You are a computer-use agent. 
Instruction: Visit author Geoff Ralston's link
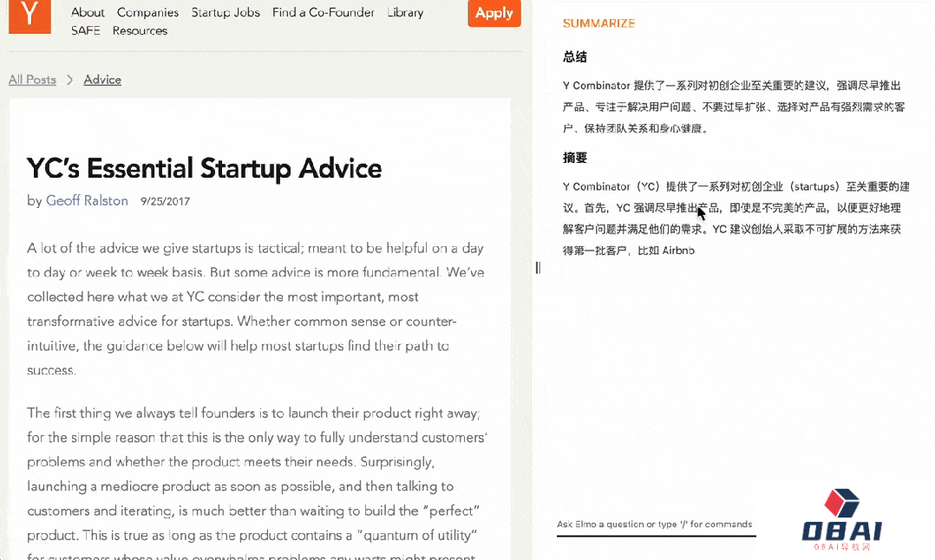[87, 201]
